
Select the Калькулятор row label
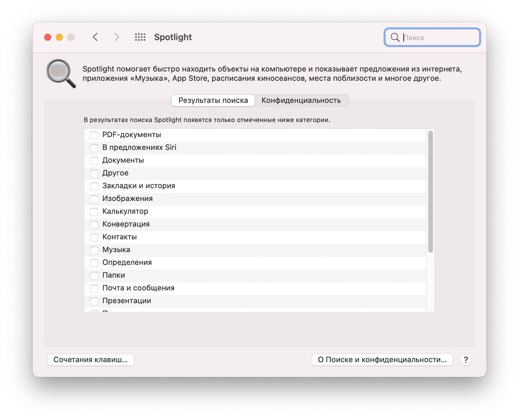pyautogui.click(x=125, y=211)
